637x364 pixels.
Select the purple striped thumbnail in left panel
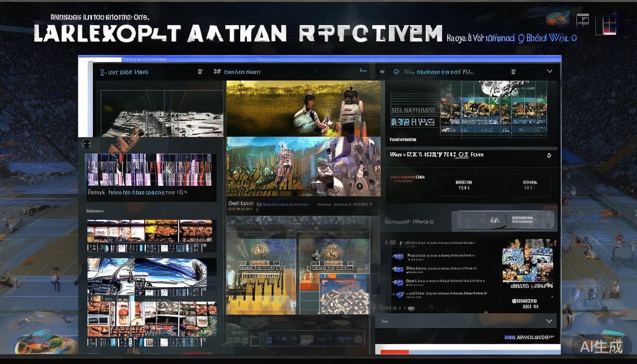[149, 170]
